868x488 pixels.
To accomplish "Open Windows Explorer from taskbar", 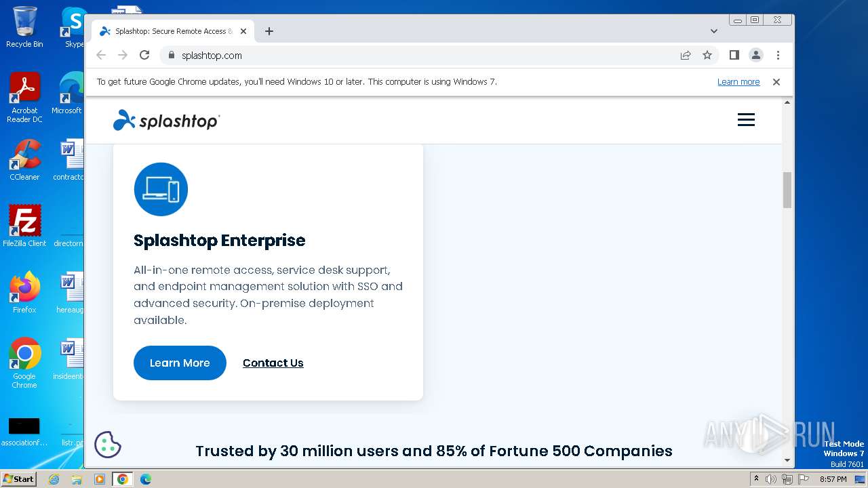I will (77, 479).
